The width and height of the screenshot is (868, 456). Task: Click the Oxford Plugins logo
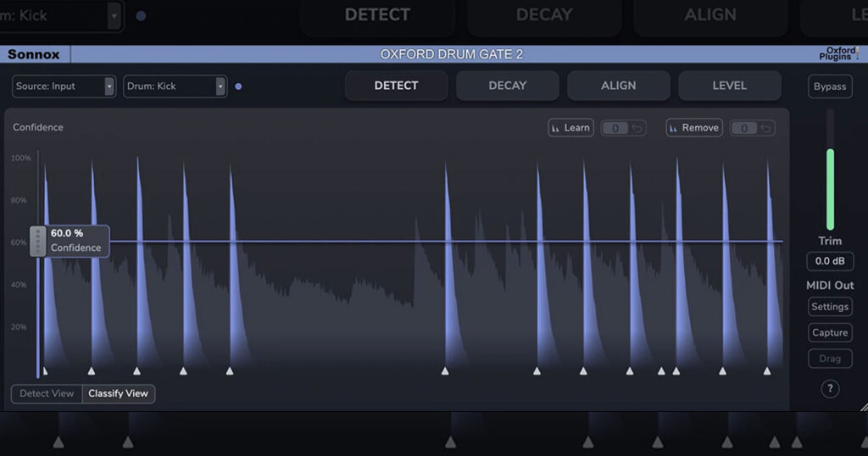(838, 53)
